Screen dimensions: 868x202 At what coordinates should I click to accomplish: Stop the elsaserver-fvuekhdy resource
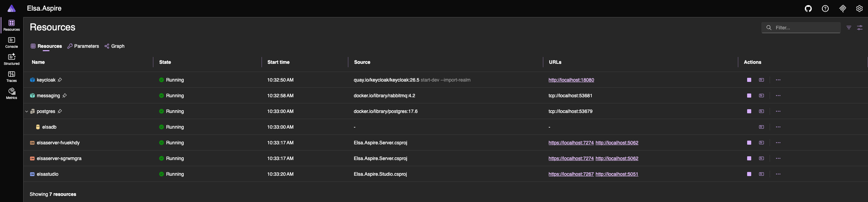click(749, 143)
